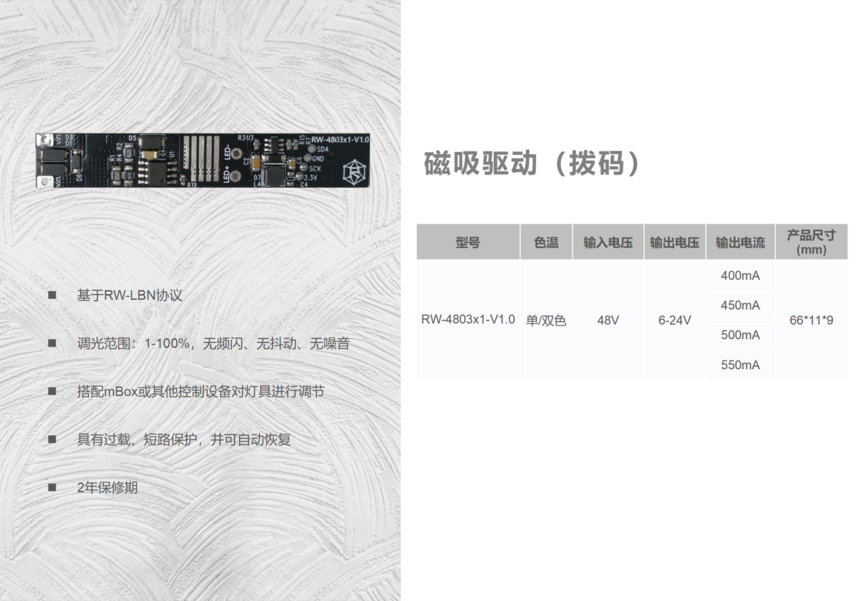This screenshot has height=601, width=868.
Task: Click the 输出电压 column header
Action: (x=674, y=242)
